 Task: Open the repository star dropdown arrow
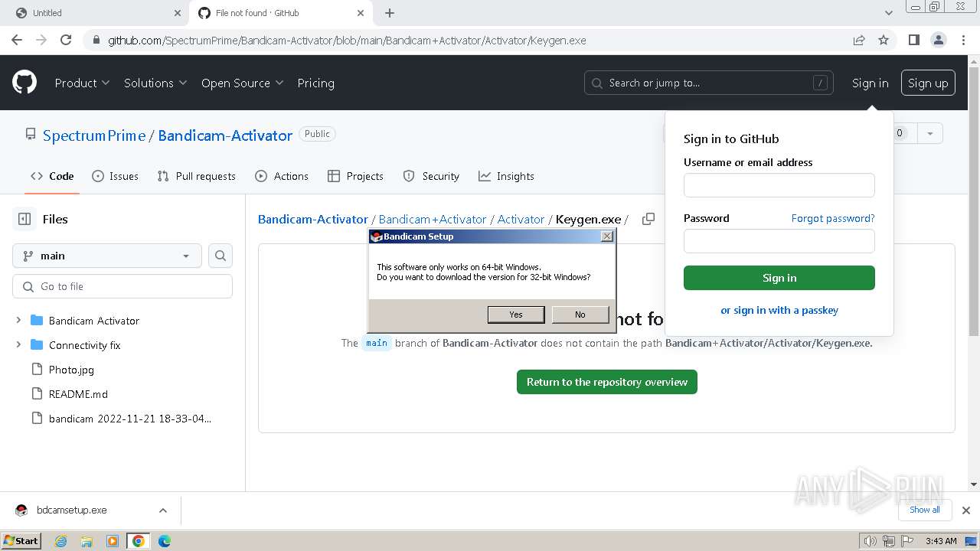(929, 133)
